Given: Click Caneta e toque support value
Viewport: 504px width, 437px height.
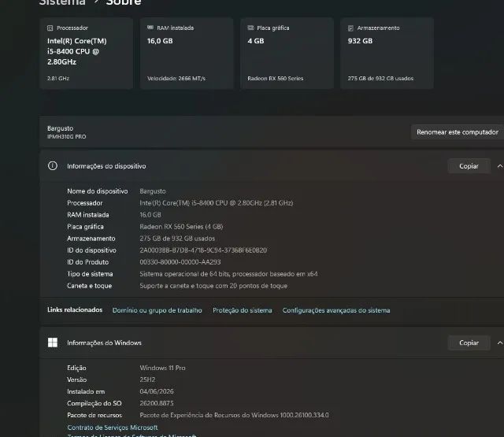Looking at the screenshot, I should pos(213,286).
